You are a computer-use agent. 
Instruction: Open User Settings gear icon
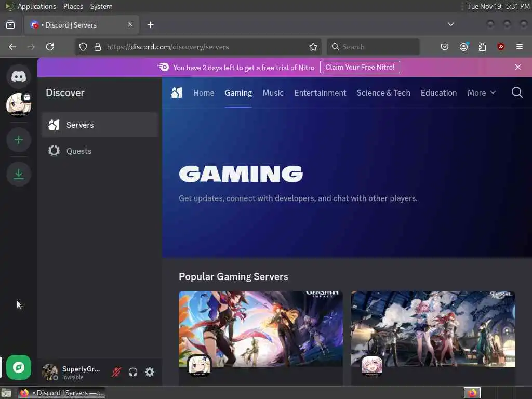pyautogui.click(x=150, y=372)
